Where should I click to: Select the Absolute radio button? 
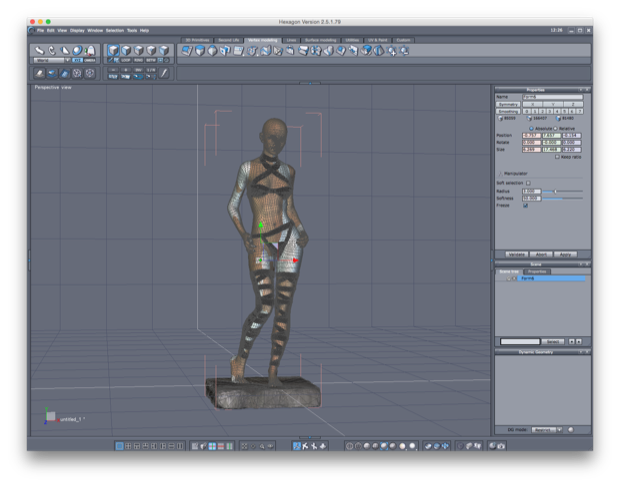[x=531, y=128]
